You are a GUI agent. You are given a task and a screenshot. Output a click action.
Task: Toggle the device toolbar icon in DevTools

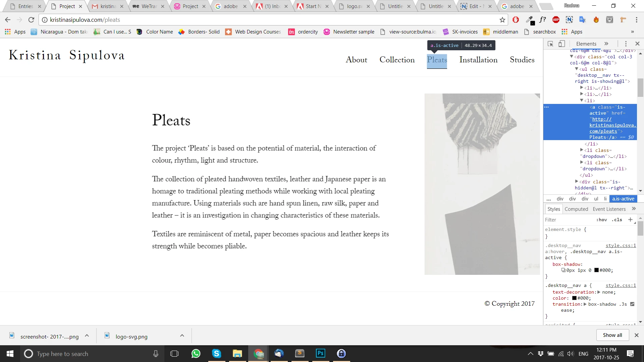(x=562, y=44)
